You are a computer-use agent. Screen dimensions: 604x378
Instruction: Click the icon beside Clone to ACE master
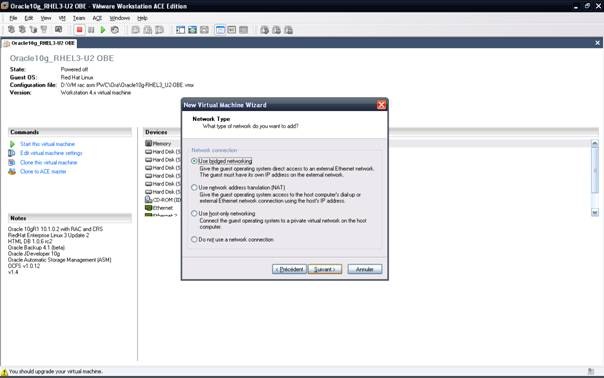12,171
